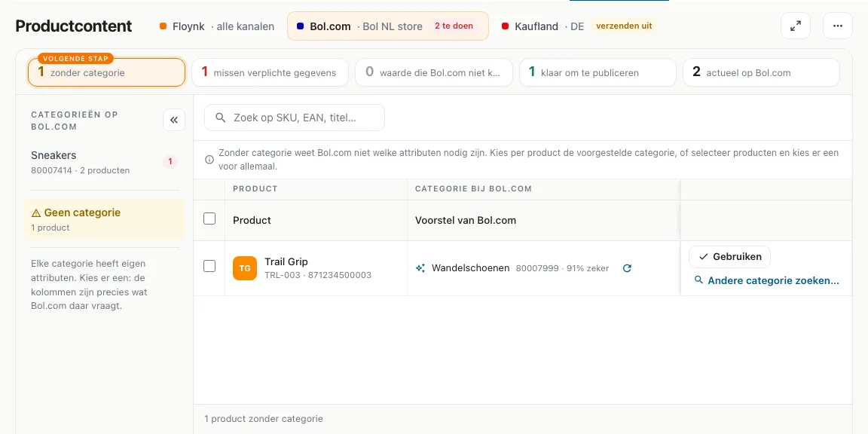
Task: Click the Wandelschoenen category suggestion
Action: (x=470, y=268)
